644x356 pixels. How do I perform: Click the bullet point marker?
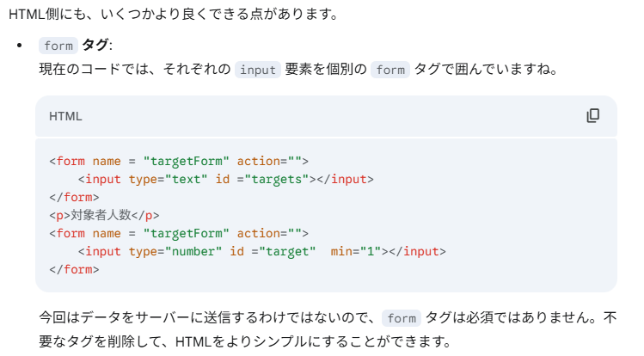pos(19,46)
